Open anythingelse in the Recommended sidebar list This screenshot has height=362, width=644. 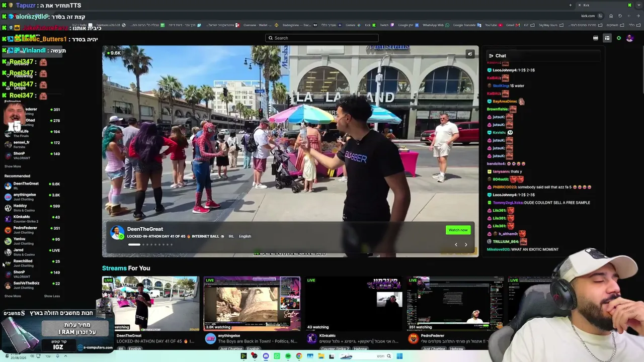coord(32,197)
